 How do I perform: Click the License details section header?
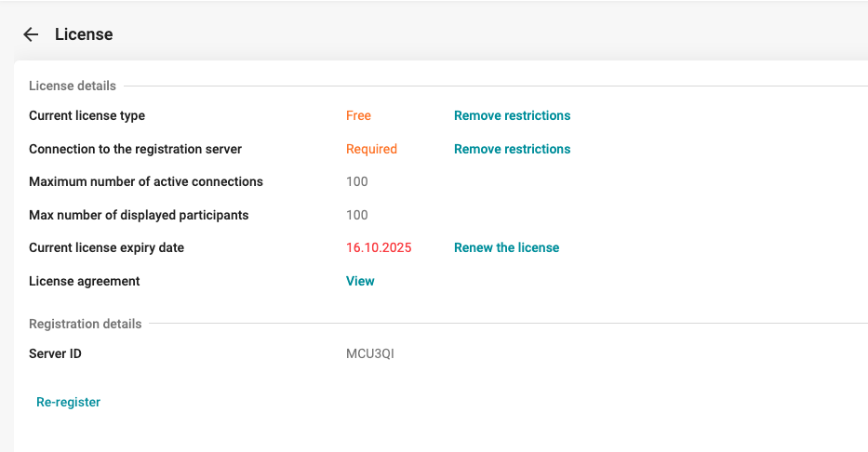[x=73, y=86]
